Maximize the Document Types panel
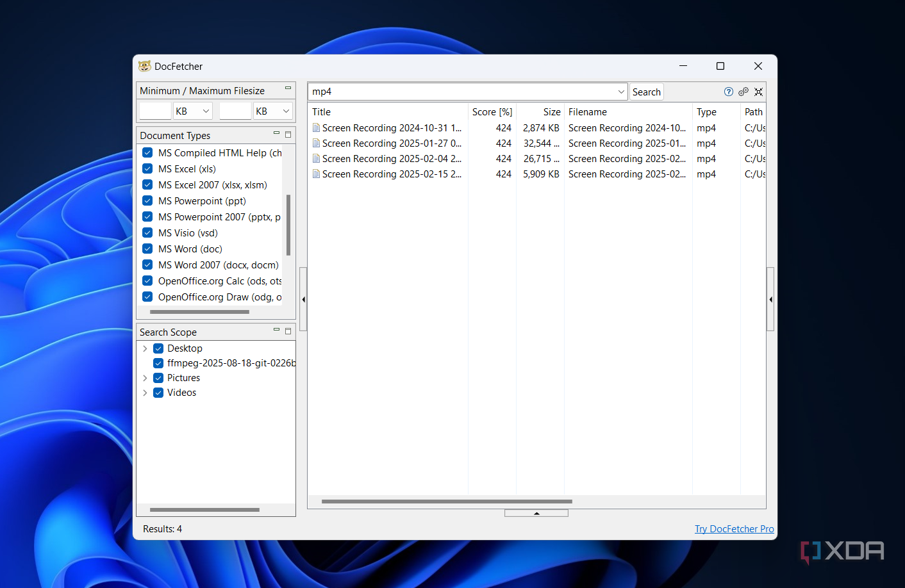Screen dimensions: 905x588 point(288,135)
